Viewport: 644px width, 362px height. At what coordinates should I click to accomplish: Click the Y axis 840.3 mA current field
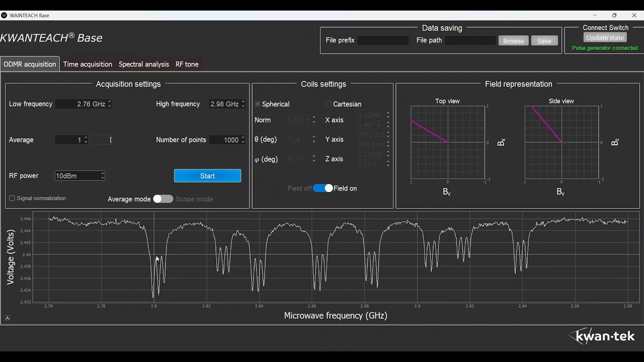point(374,144)
